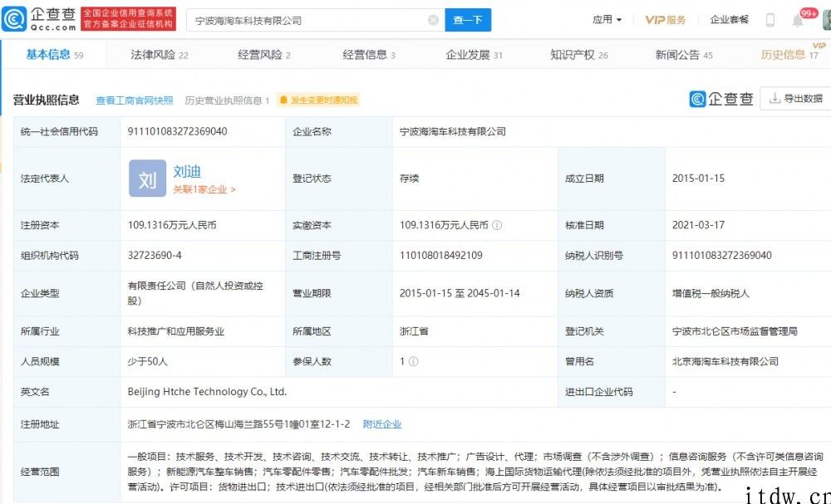Viewport: 831px width, 504px height.
Task: Expand the 应用 dropdown menu
Action: pyautogui.click(x=607, y=20)
